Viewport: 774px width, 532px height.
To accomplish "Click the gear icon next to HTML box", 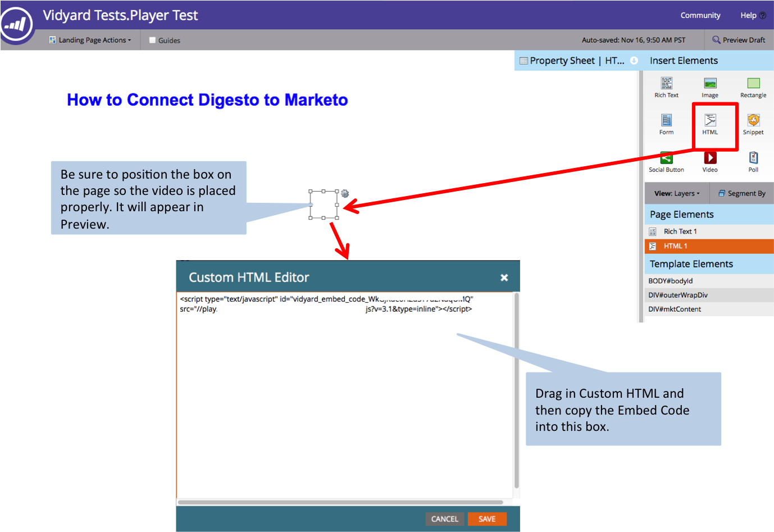I will tap(345, 194).
